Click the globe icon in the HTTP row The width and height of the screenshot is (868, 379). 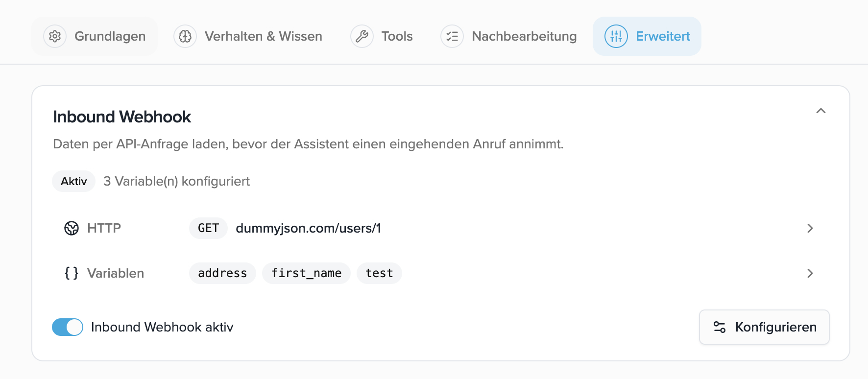pos(72,228)
